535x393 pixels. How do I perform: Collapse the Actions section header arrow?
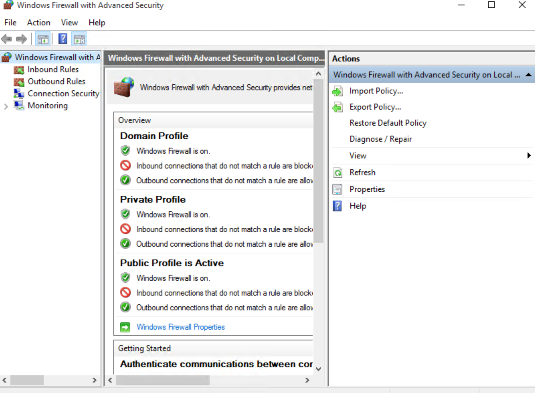[528, 75]
